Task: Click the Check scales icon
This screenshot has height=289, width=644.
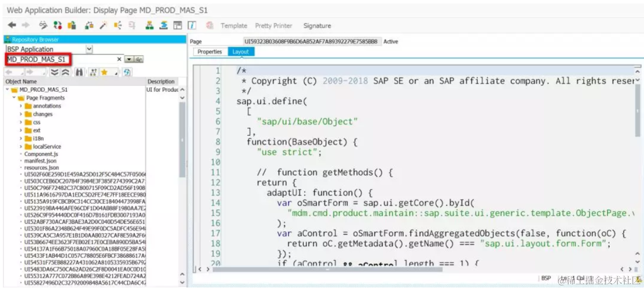Action: [x=89, y=25]
